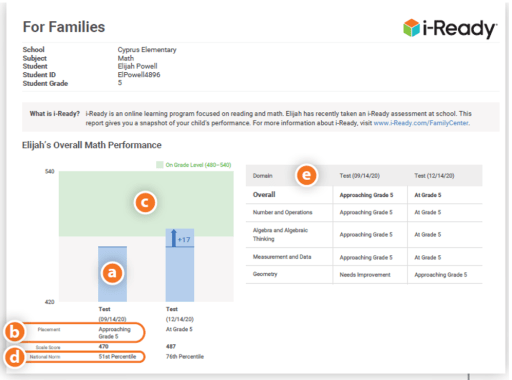Click the Overall row in domain table
512x380 pixels.
pyautogui.click(x=364, y=195)
